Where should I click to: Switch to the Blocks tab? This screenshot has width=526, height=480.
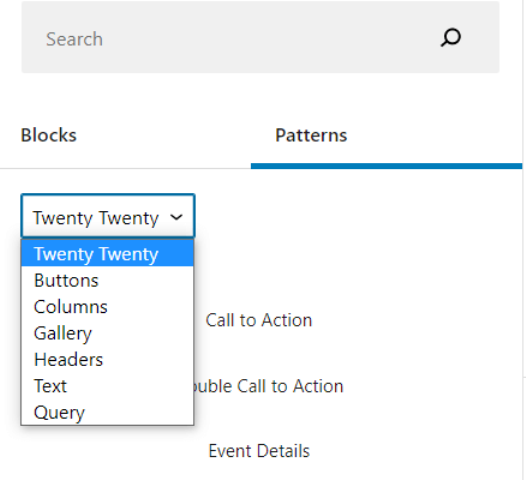(x=125, y=136)
